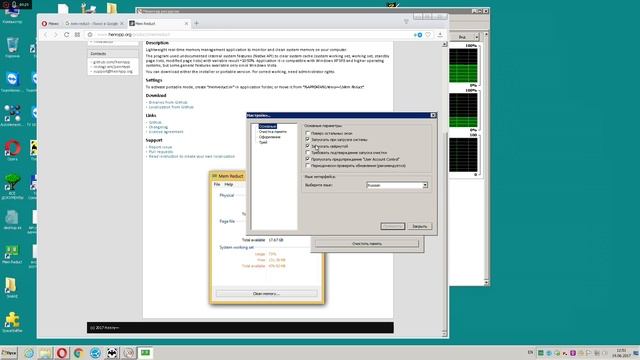640x360 pixels.
Task: Open Opera downloads icon
Action: [x=440, y=35]
